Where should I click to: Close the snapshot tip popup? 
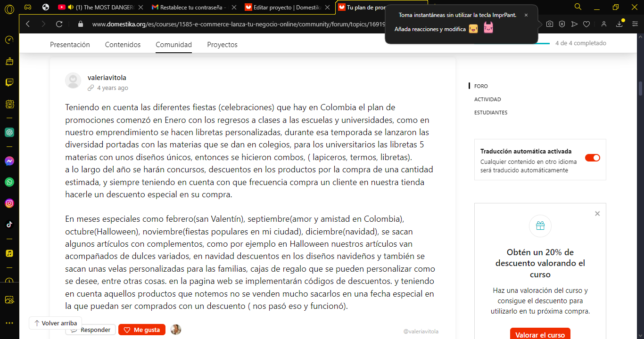tap(526, 15)
